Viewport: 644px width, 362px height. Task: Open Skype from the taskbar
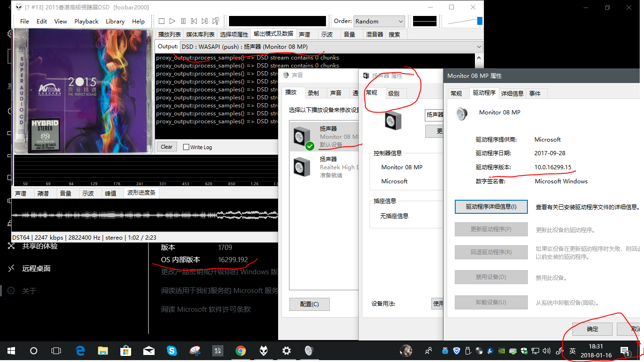172,351
